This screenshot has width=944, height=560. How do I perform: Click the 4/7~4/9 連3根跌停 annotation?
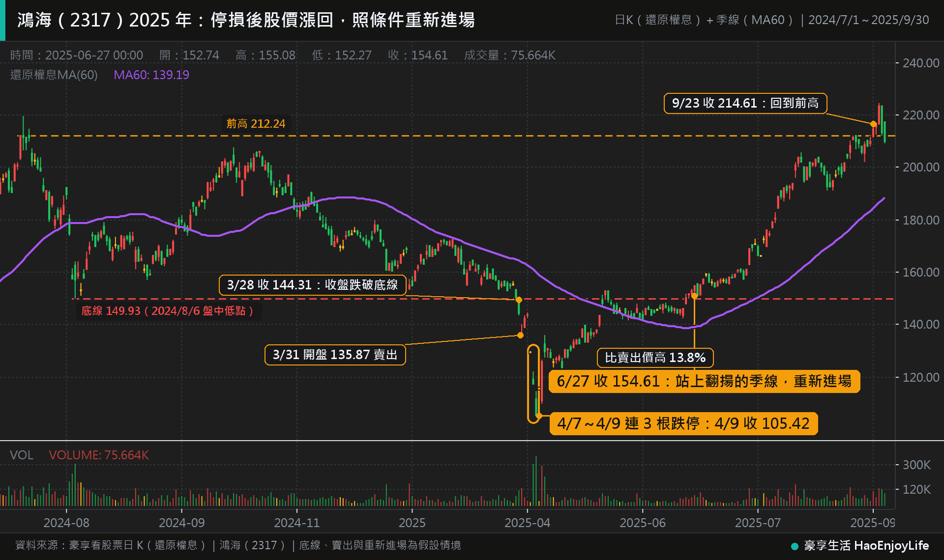[683, 423]
